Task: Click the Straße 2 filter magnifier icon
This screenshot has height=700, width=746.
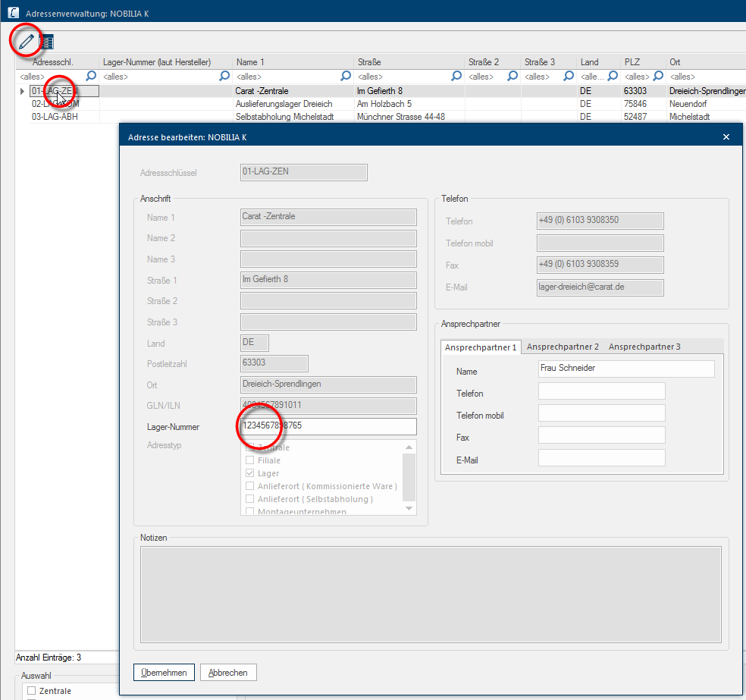Action: coord(512,76)
